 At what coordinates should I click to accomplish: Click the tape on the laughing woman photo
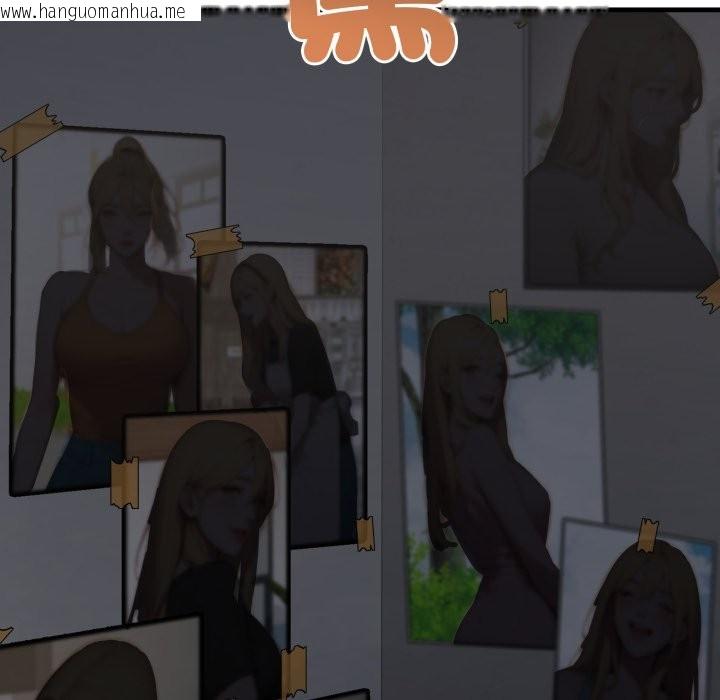point(648,535)
